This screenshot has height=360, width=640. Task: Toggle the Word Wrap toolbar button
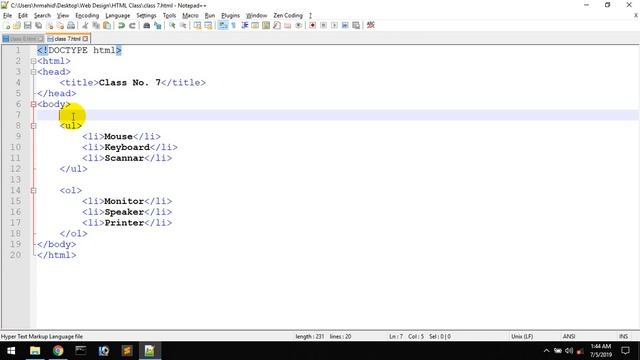223,25
